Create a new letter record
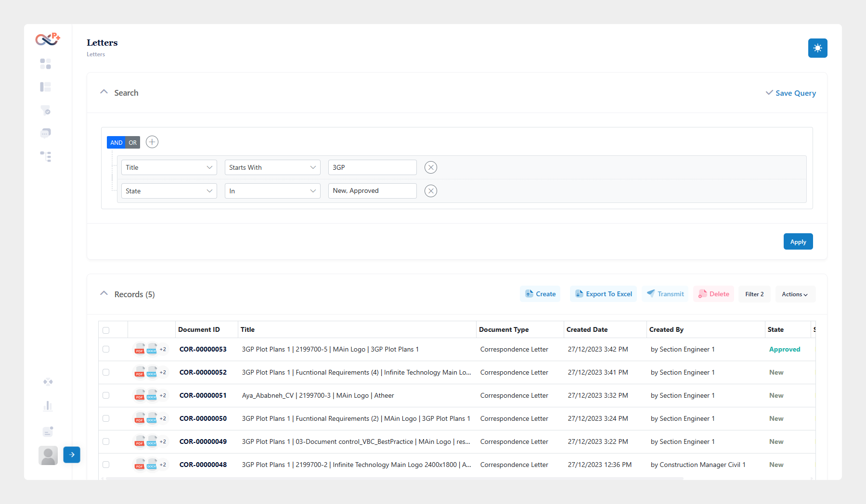 pos(540,294)
